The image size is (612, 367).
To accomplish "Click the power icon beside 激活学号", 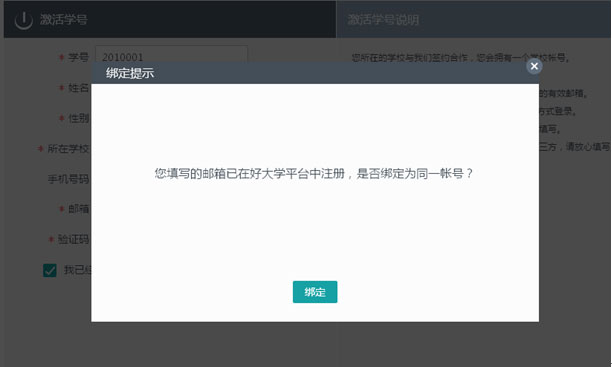I will (x=23, y=20).
